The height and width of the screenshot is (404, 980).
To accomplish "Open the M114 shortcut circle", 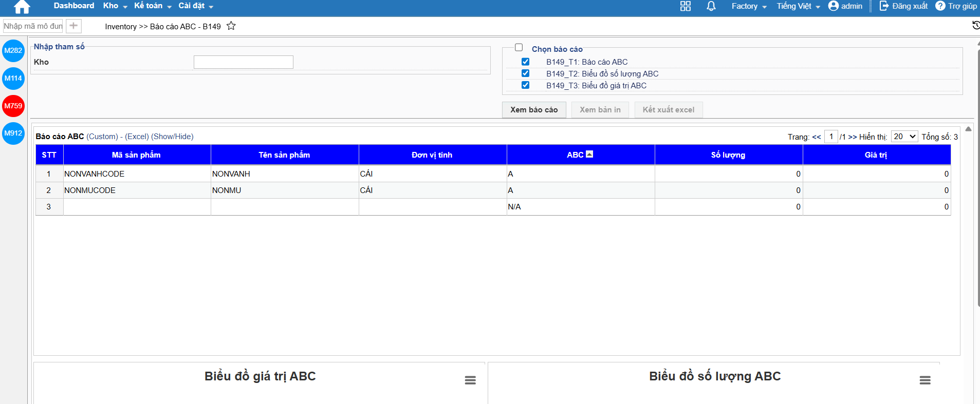I will coord(13,78).
